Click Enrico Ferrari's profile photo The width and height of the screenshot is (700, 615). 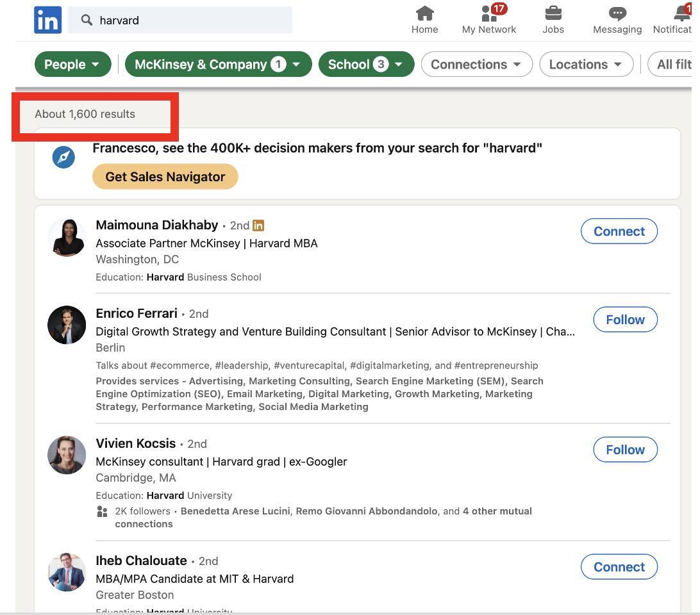point(67,325)
